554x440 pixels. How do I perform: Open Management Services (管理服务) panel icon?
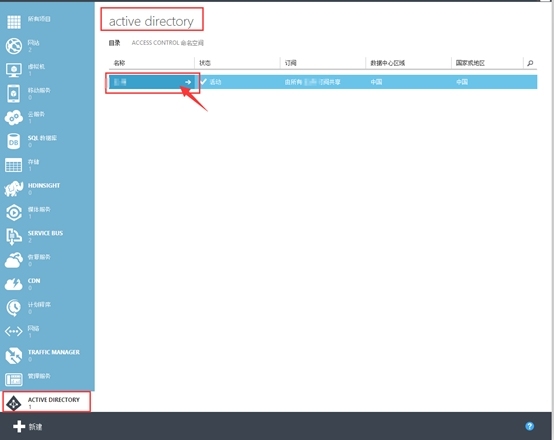pyautogui.click(x=14, y=380)
